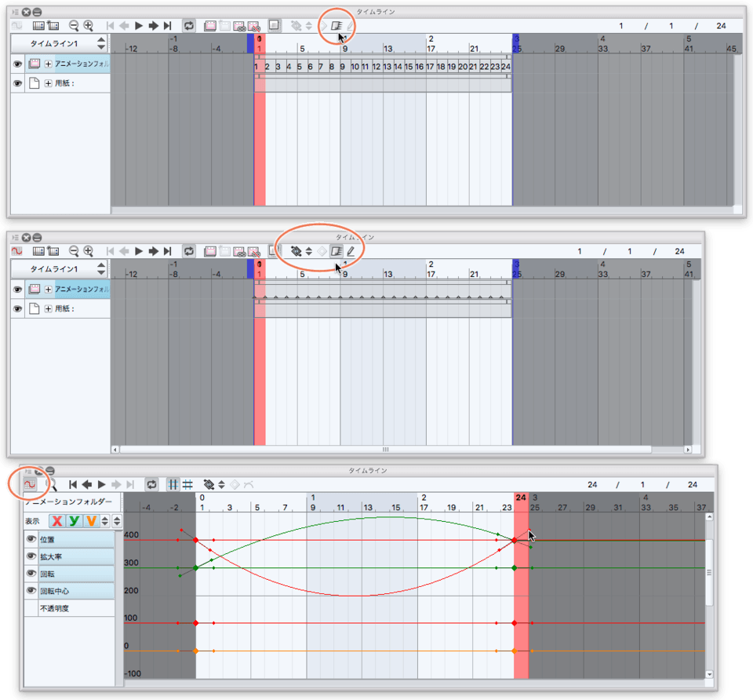Screen dimensions: 753x700
Task: Click the circled Enable Keyframes icon
Action: [x=337, y=25]
